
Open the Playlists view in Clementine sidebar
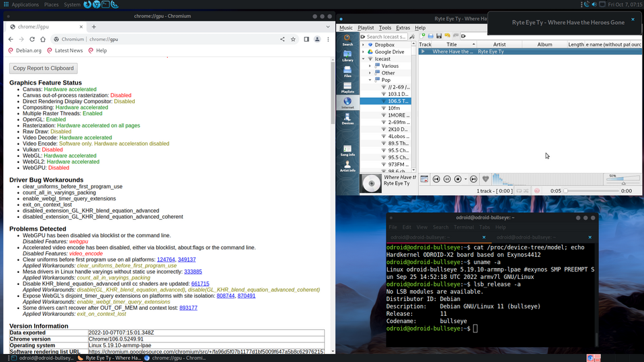point(347,87)
